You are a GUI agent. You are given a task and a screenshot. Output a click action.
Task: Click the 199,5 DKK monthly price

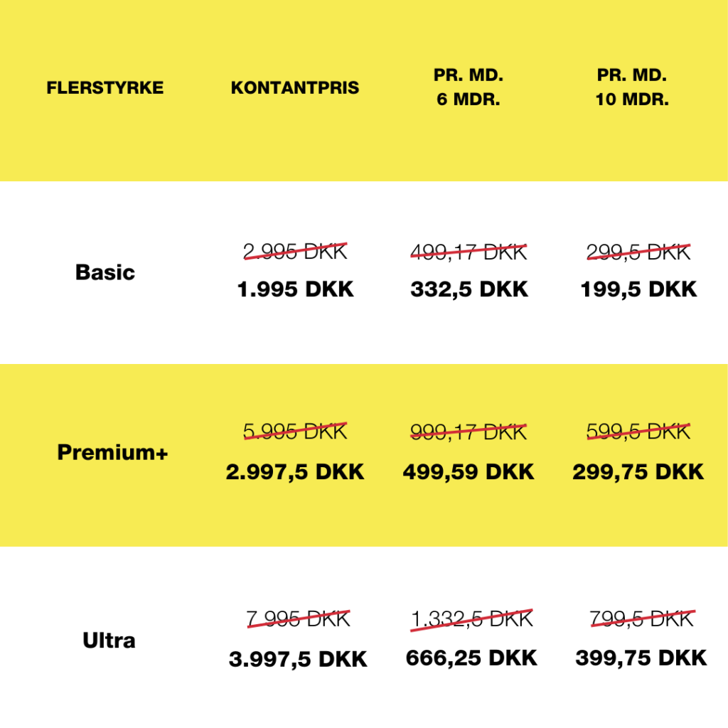pyautogui.click(x=638, y=290)
